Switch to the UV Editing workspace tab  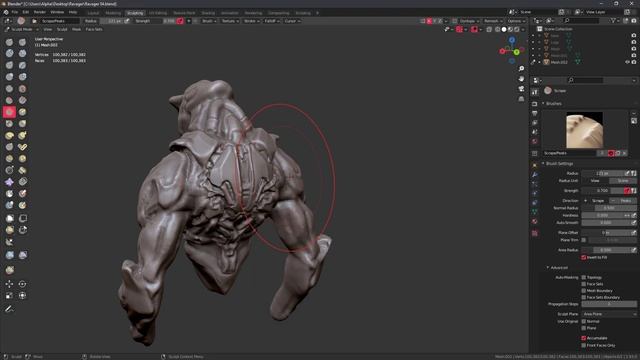158,13
